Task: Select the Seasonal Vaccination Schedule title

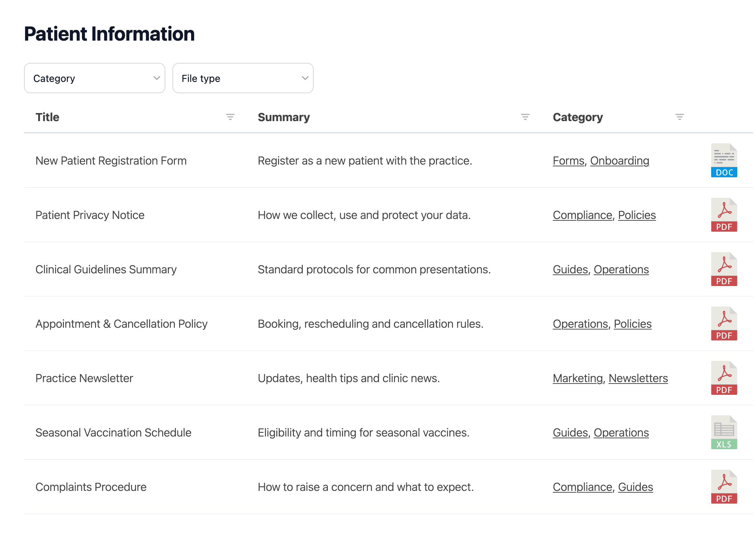Action: [113, 433]
